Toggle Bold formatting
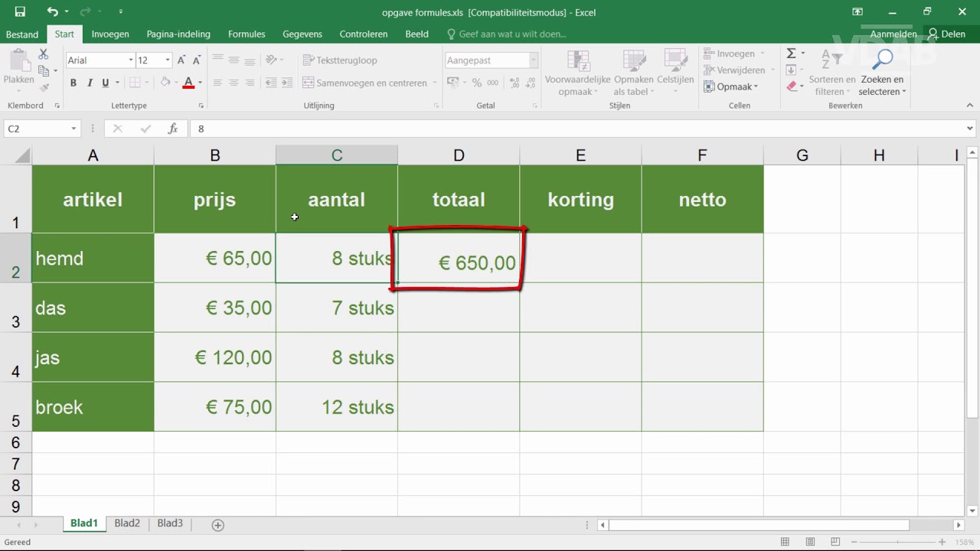Screen dimensions: 980x551 [x=73, y=83]
